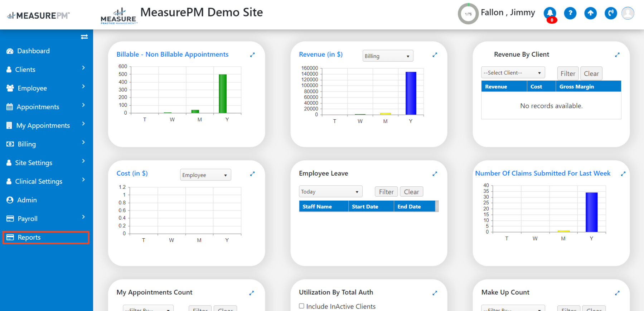Viewport: 644px width, 311px height.
Task: Expand the Billable - Non Billable Appointments chart
Action: (252, 55)
